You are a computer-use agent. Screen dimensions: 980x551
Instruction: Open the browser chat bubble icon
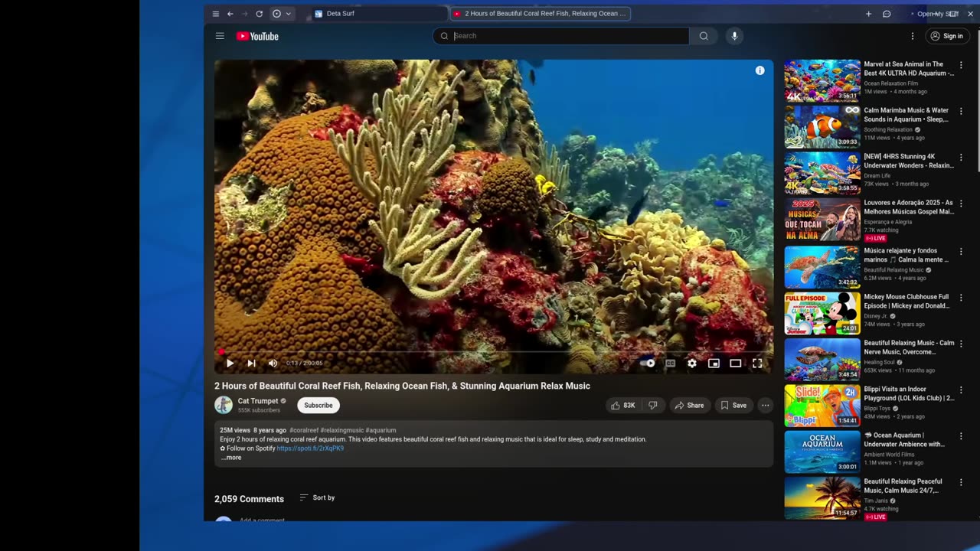point(887,14)
